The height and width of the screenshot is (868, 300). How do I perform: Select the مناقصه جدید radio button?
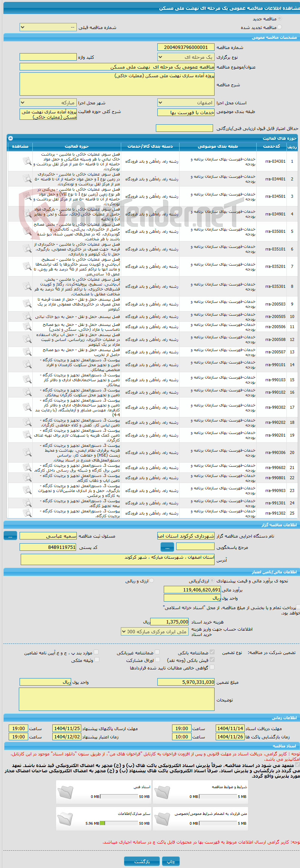coord(279,18)
